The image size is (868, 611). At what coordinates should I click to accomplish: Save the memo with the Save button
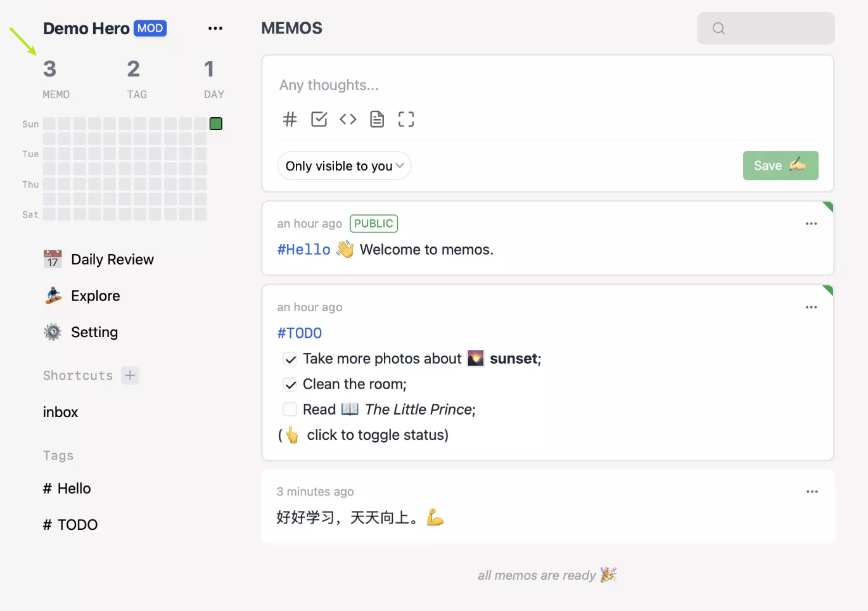(781, 165)
